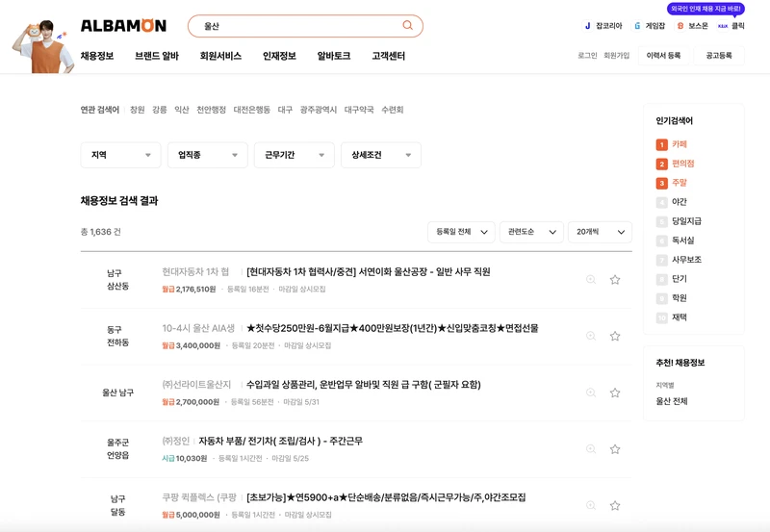The image size is (770, 532).
Task: Select popular search 당일지급
Action: [x=686, y=221]
